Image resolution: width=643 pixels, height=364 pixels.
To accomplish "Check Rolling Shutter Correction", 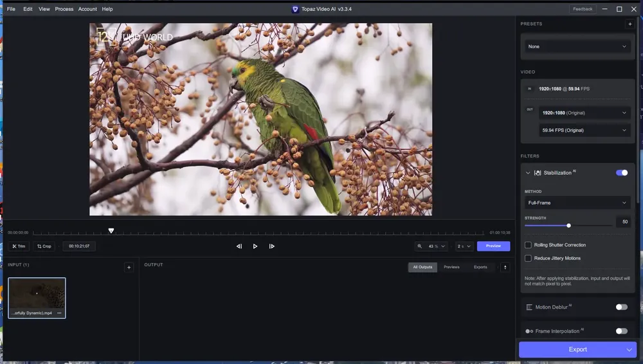I will (528, 245).
